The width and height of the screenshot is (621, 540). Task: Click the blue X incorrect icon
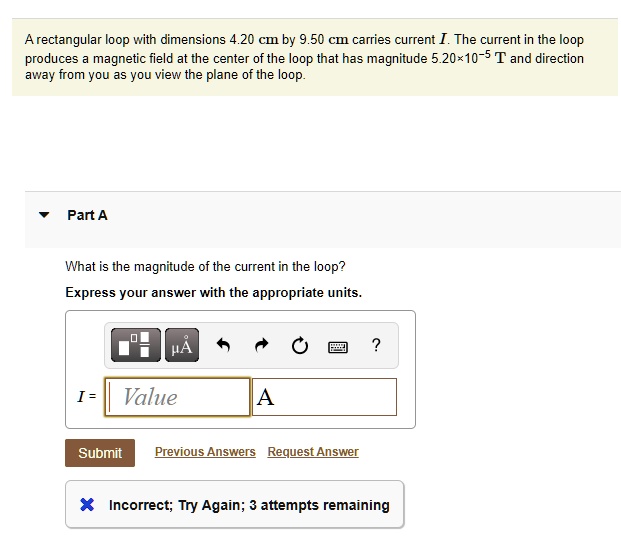[89, 505]
